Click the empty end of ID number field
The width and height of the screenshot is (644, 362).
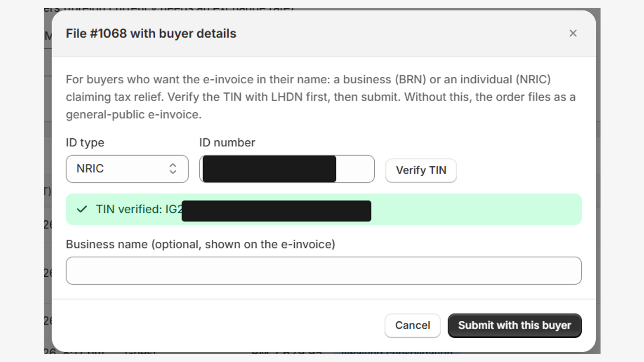coord(355,169)
